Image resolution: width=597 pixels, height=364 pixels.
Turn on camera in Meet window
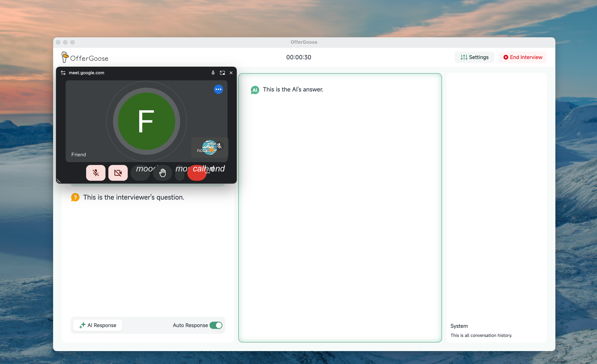(x=118, y=173)
